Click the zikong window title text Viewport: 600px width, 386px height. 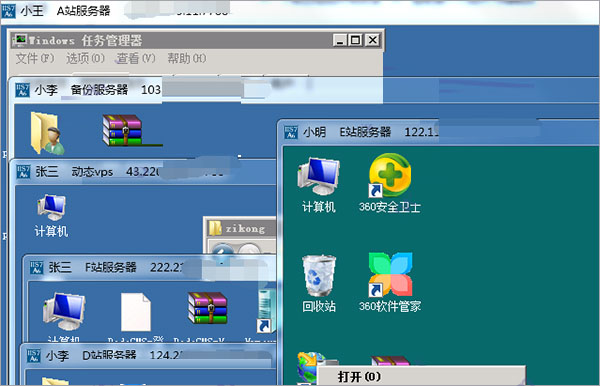[245, 229]
